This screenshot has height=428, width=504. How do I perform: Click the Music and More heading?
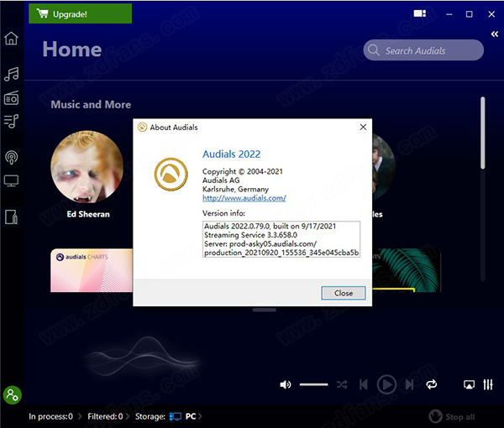pos(91,104)
